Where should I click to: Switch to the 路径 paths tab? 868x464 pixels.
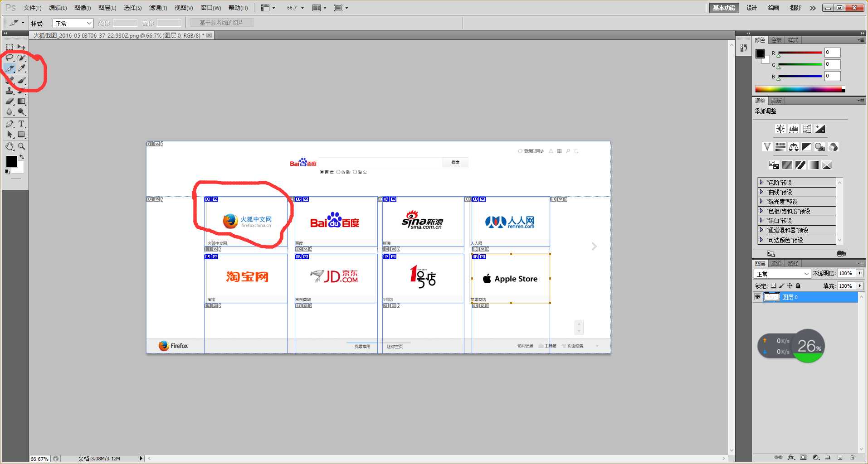[793, 263]
